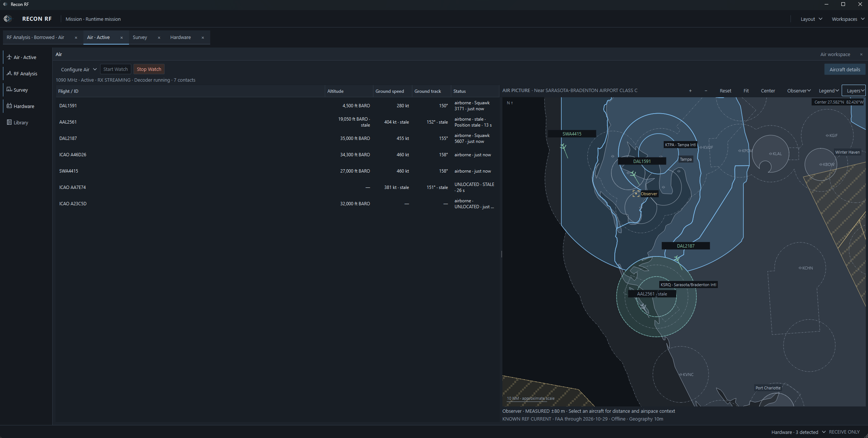Select the DAL1591 row in the table

pos(277,106)
